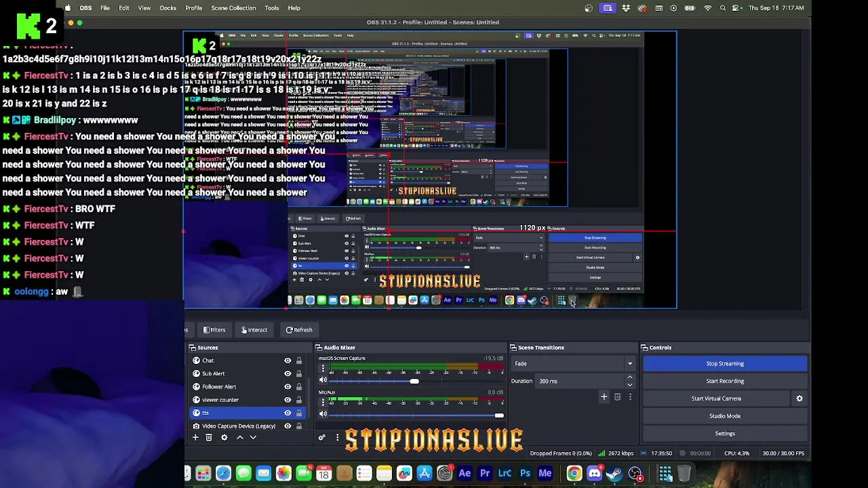Open Profile menu
The width and height of the screenshot is (868, 488).
point(194,8)
